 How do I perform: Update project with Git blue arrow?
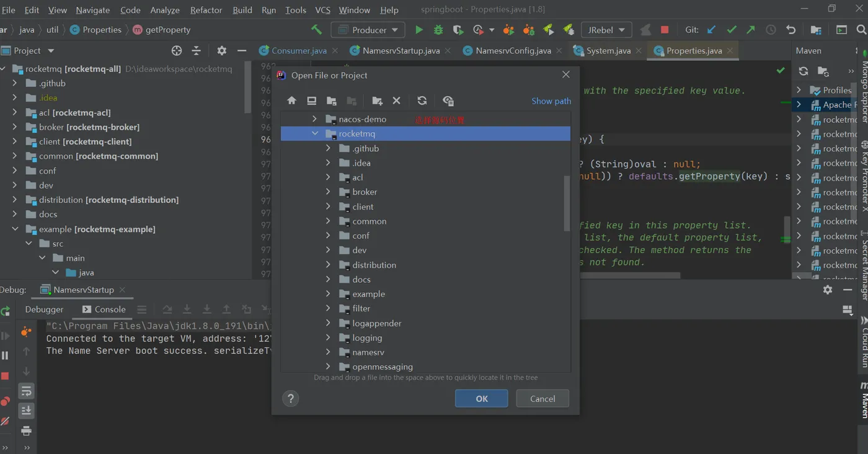tap(711, 30)
